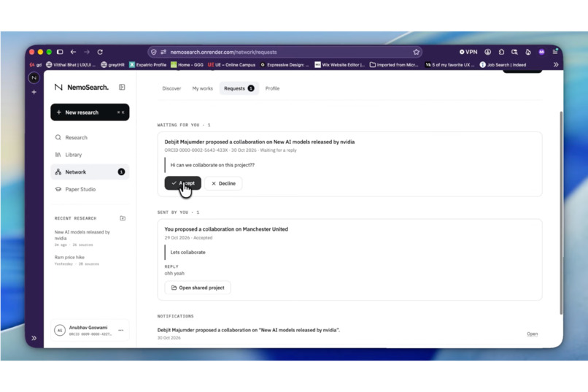Select the Network sidebar item
The image size is (588, 392).
(90, 172)
